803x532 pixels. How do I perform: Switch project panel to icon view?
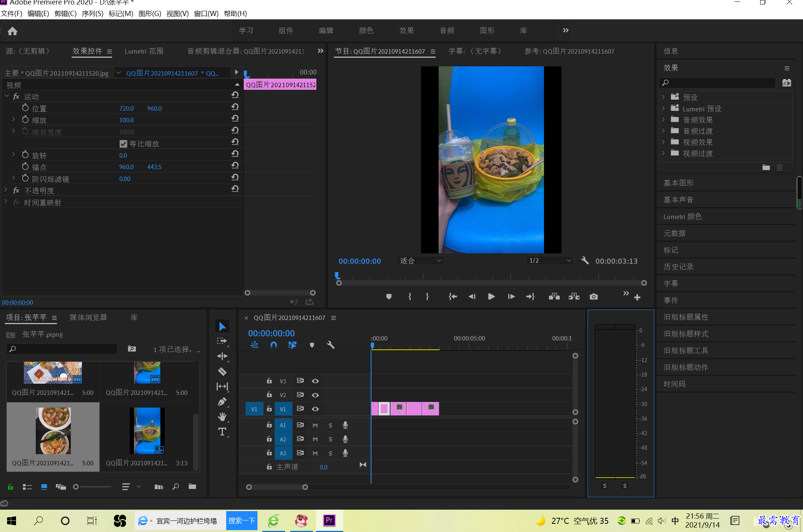44,487
